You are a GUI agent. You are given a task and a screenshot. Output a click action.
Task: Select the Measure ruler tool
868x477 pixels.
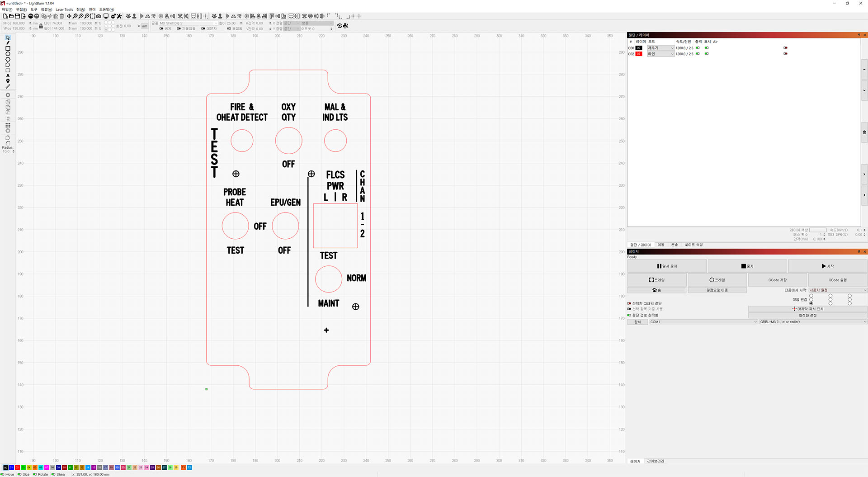click(8, 86)
